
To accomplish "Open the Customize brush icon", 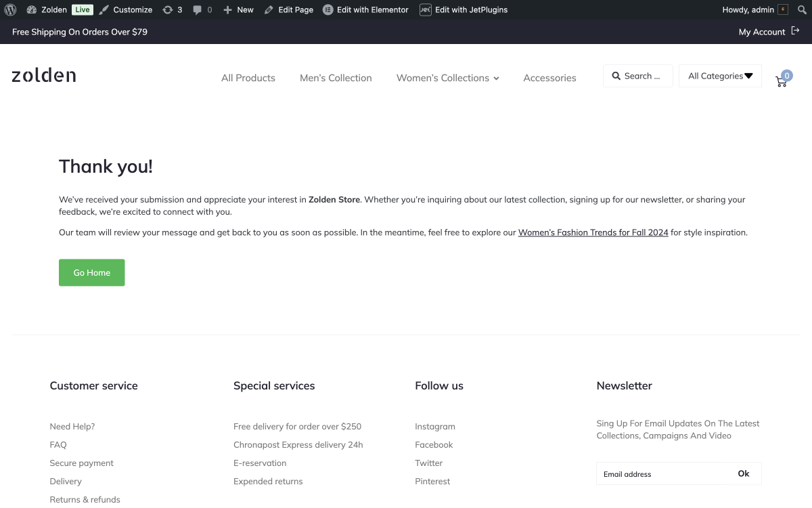I will [x=102, y=9].
